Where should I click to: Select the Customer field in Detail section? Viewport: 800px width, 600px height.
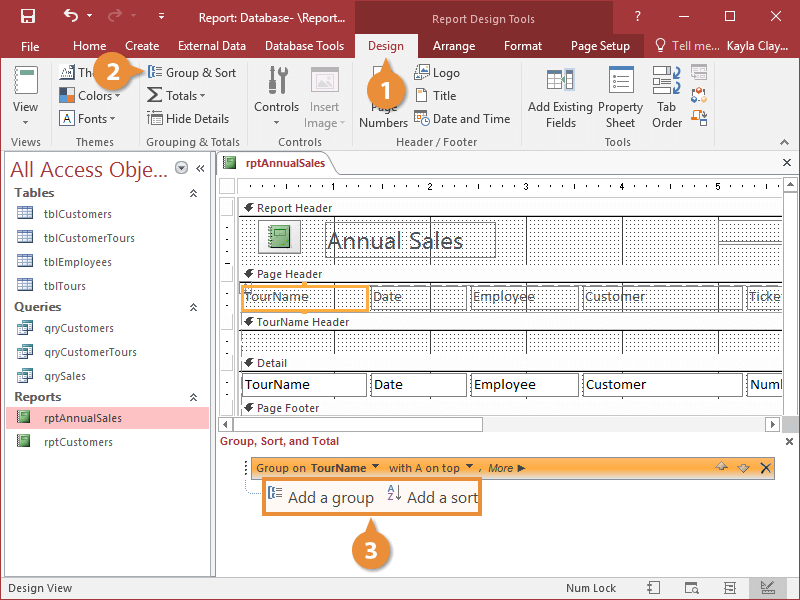[x=662, y=385]
